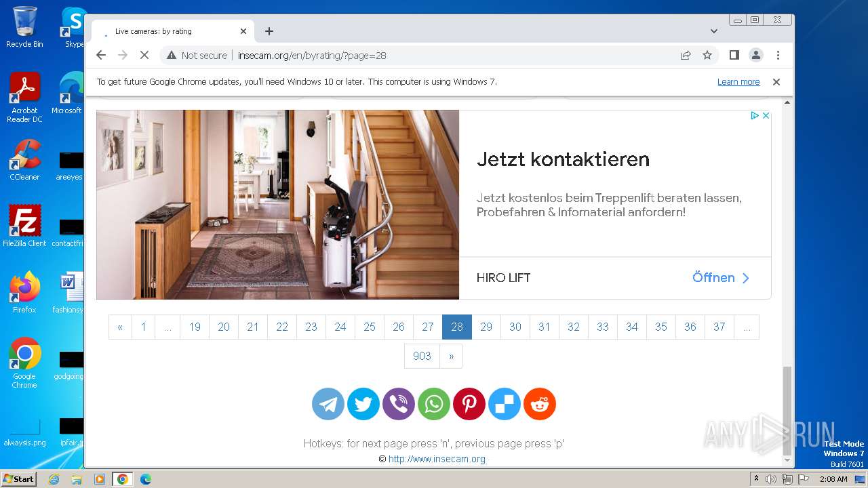Viewport: 868px width, 488px height.
Task: Click the Öffnen link in ad
Action: point(721,278)
